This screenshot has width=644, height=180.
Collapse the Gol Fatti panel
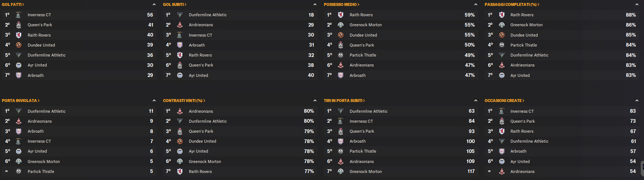coord(154,4)
